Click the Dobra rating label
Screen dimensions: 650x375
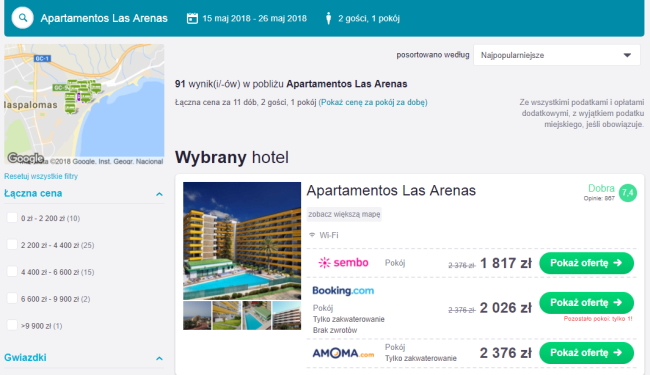(x=601, y=188)
